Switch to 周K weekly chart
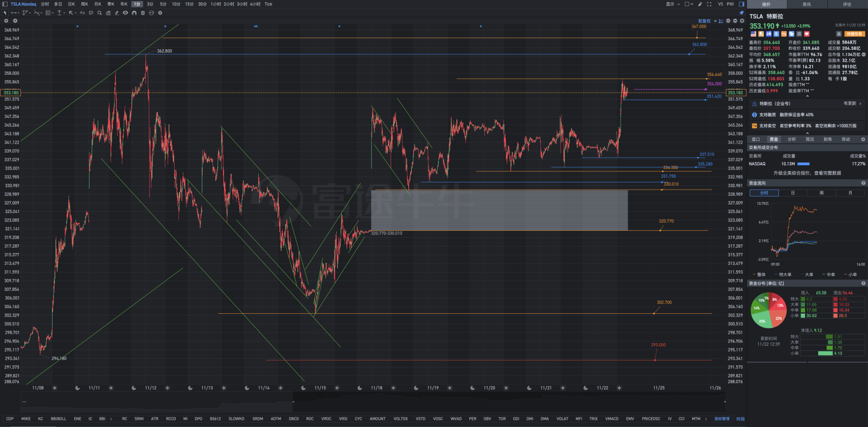Viewport: 868px width, 427px height. pos(84,4)
